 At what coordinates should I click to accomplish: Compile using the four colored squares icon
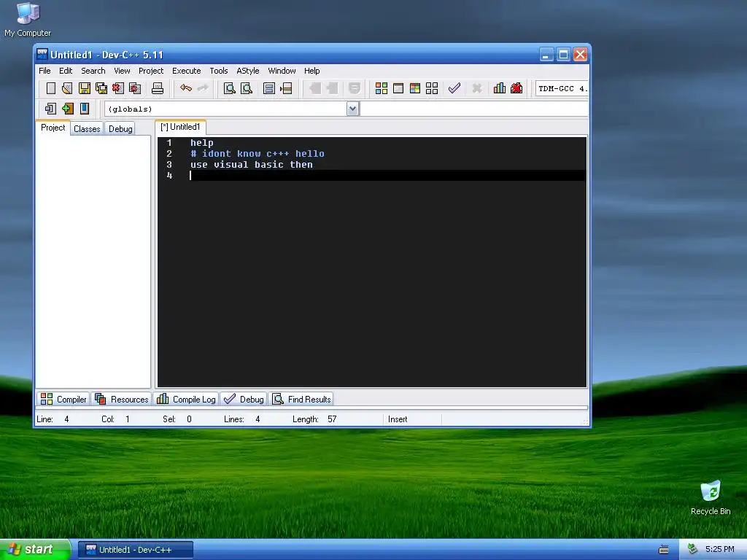click(x=381, y=88)
